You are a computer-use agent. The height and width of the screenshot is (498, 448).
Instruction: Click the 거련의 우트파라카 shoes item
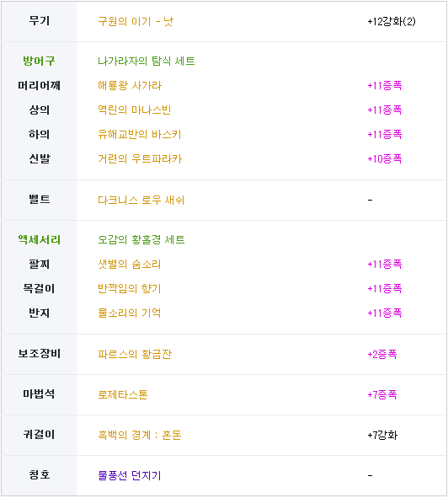tap(140, 158)
